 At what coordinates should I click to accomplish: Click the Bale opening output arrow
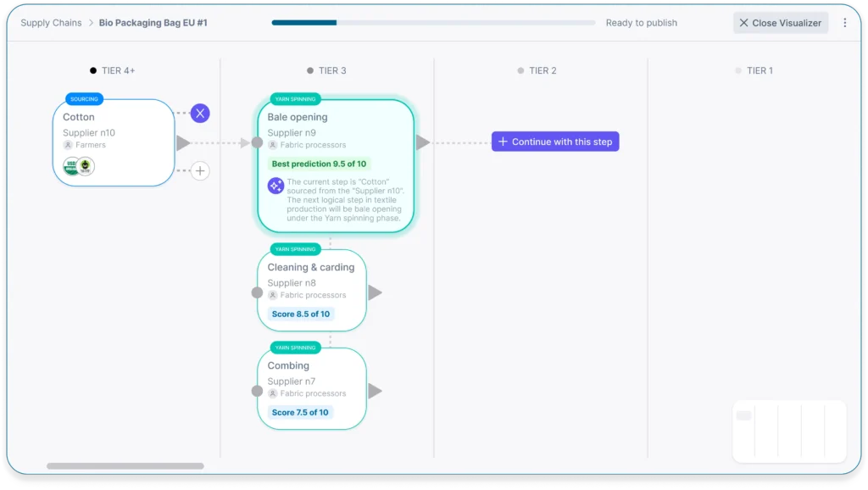(422, 142)
